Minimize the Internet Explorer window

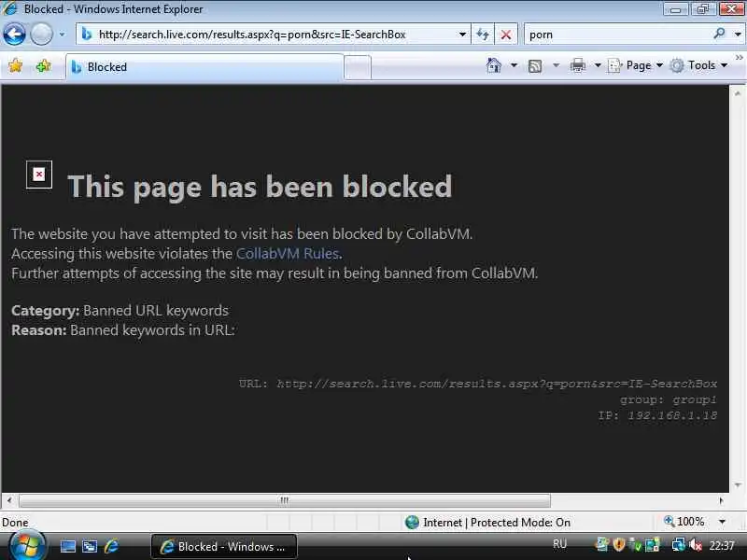pos(675,9)
